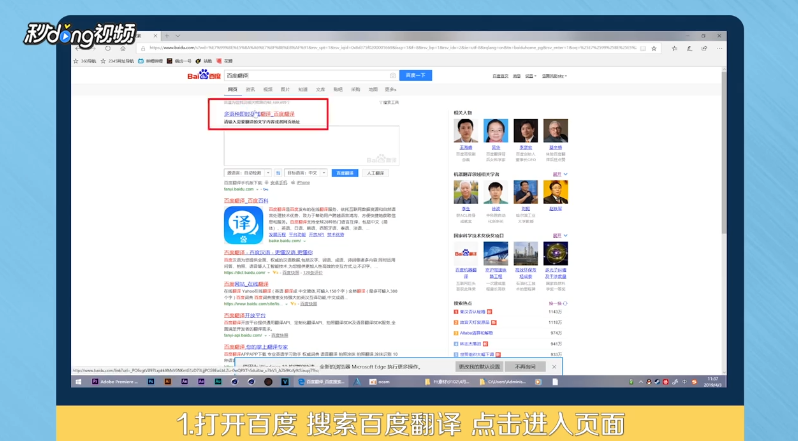Click the 百度首页 link at top right
This screenshot has height=441, width=798.
tap(500, 76)
